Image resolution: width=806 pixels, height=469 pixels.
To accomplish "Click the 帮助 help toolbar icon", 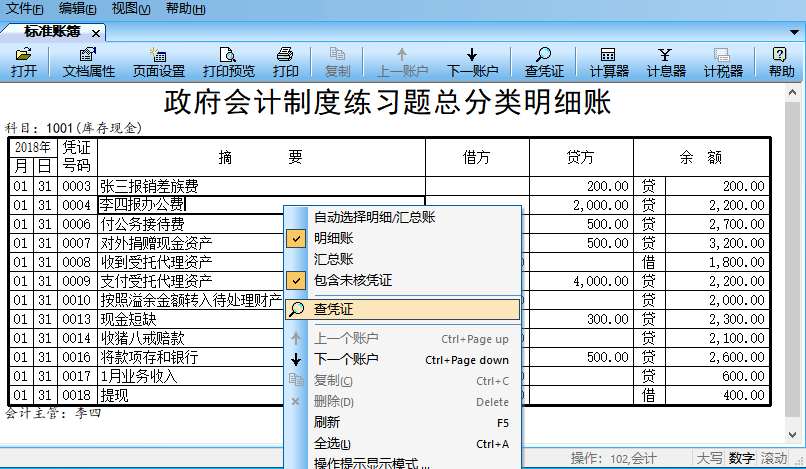I will [x=781, y=62].
